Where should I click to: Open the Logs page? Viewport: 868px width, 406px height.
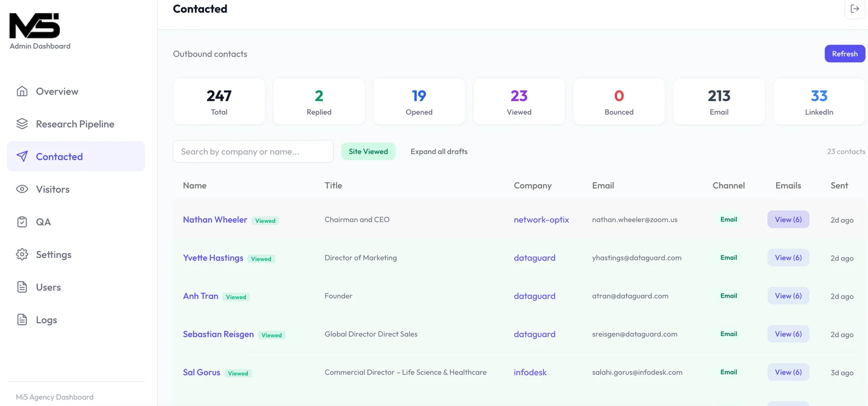[76, 319]
